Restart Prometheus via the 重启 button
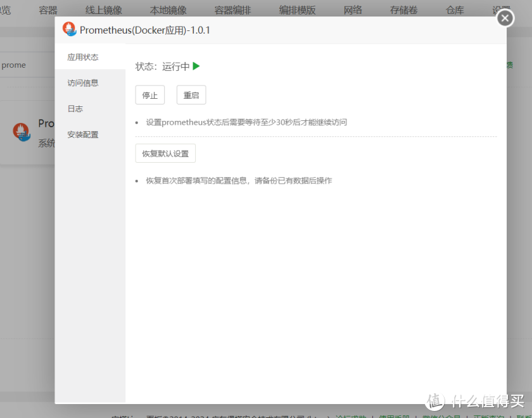 (191, 94)
